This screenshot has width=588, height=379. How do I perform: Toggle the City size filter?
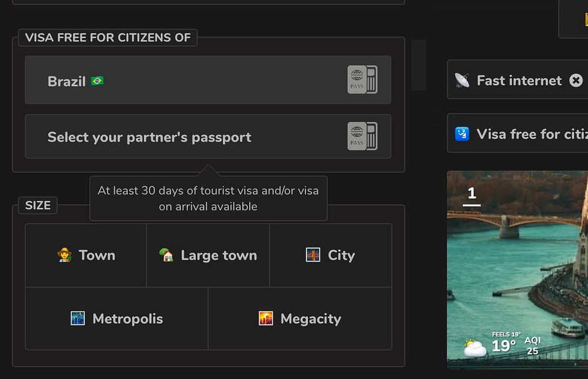coord(330,256)
